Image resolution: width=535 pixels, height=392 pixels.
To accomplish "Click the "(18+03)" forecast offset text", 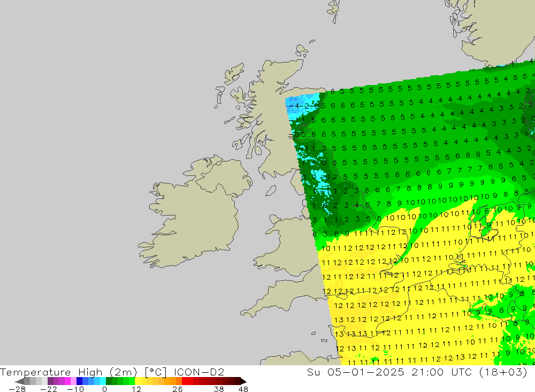I will [x=503, y=372].
